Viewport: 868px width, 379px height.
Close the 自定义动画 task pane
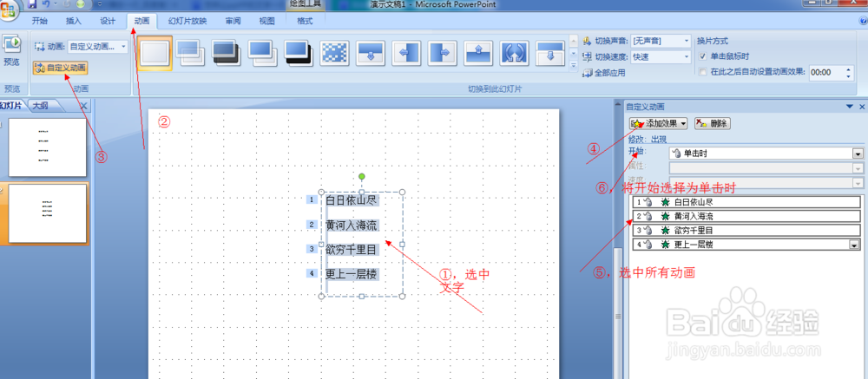click(861, 106)
